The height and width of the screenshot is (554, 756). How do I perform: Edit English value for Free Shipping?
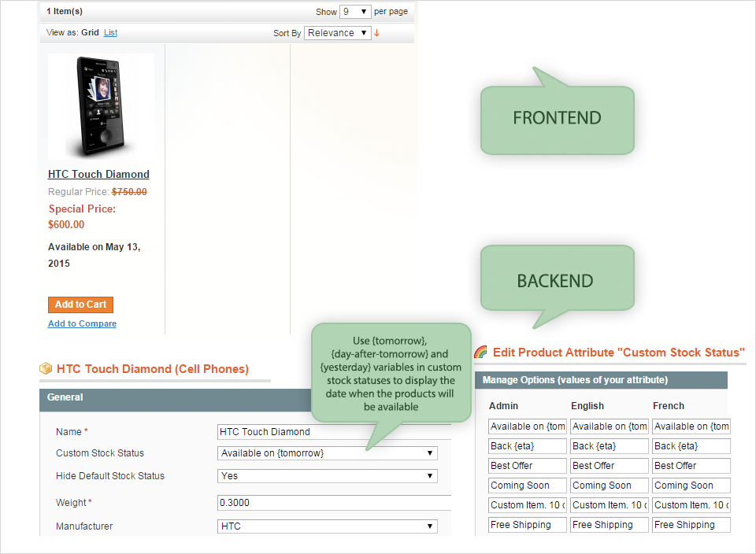[610, 525]
